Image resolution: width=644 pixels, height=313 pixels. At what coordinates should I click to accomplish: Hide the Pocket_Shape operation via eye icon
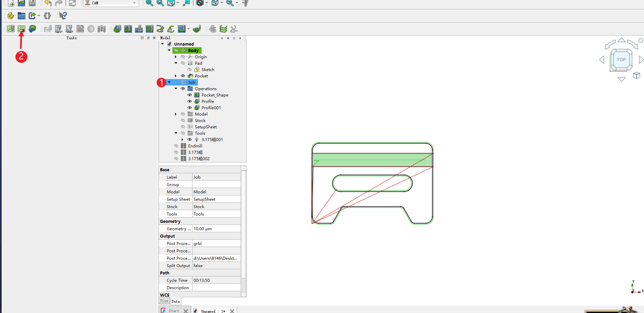coord(190,95)
